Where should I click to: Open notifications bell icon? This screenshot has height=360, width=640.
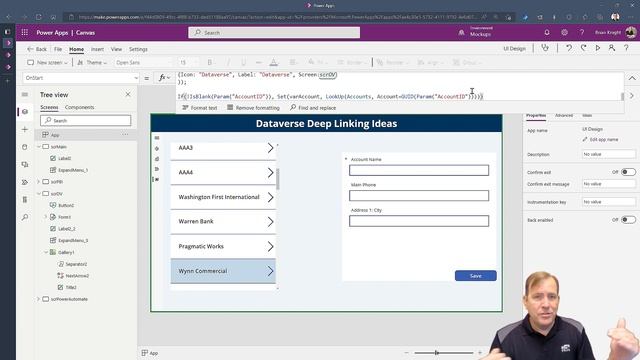click(547, 33)
